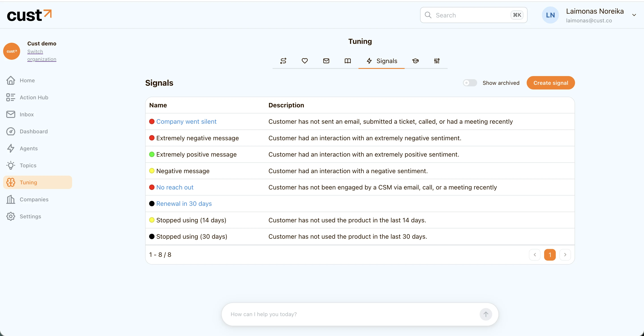Click the Tuning brain icon
This screenshot has height=336, width=644.
(11, 182)
